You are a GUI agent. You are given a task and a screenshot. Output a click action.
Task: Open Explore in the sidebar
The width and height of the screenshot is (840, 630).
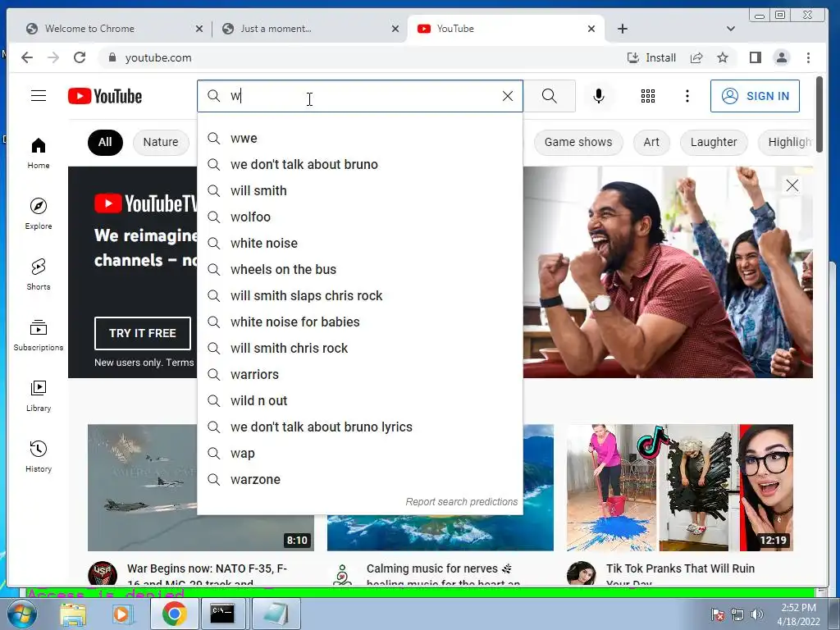pos(39,214)
